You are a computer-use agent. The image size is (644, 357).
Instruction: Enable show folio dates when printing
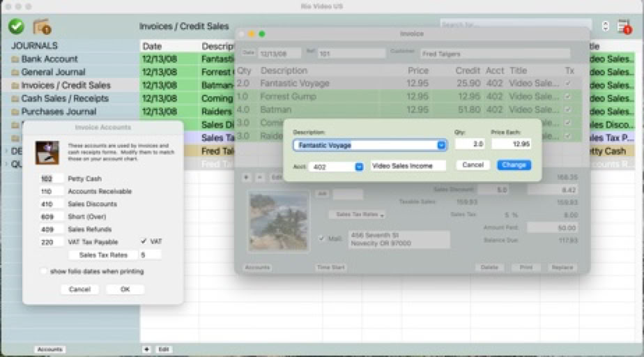click(43, 271)
